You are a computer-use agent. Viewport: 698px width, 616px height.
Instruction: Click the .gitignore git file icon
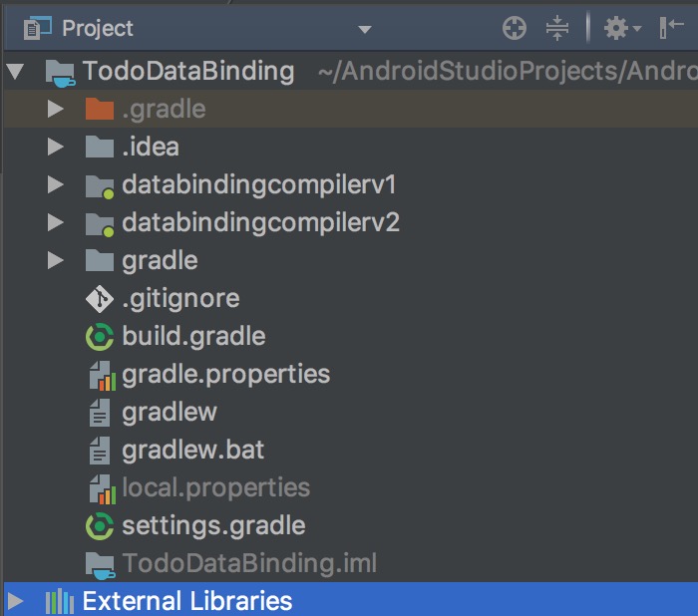click(100, 299)
